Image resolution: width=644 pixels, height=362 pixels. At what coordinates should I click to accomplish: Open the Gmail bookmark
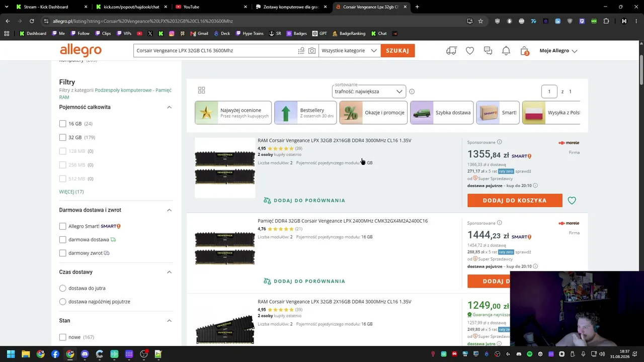coord(199,34)
